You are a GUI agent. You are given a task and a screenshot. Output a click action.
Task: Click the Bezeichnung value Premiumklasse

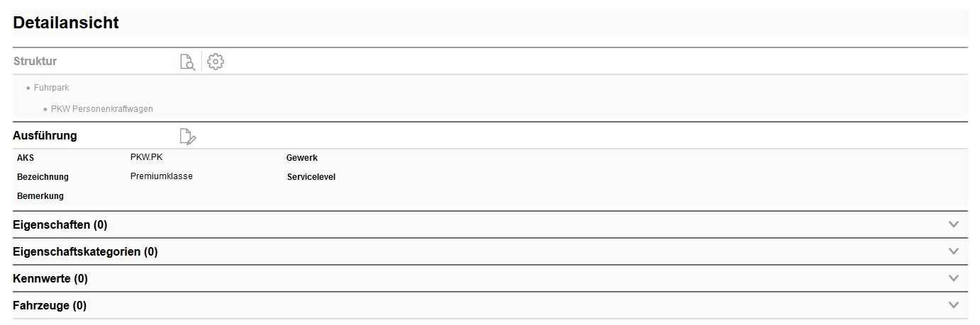pos(161,176)
